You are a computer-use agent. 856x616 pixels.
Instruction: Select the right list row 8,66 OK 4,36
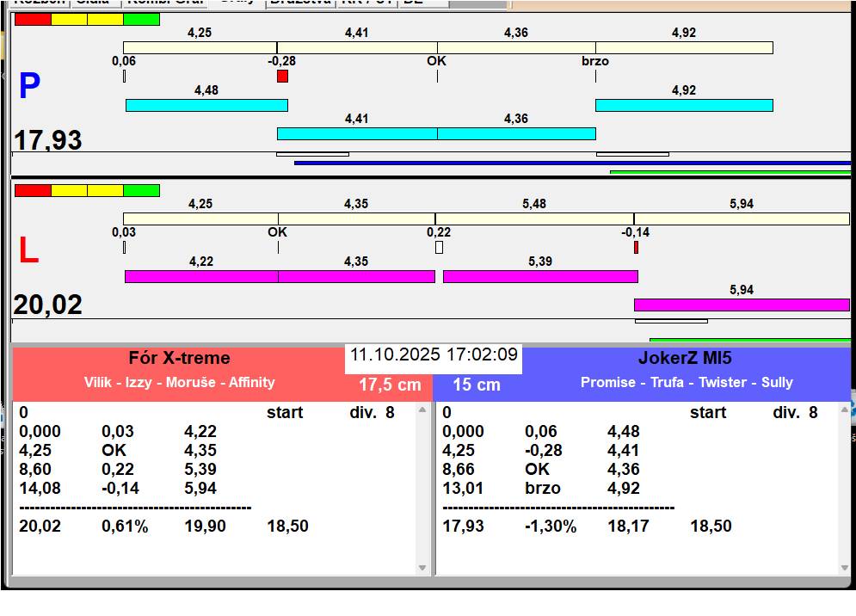[541, 469]
